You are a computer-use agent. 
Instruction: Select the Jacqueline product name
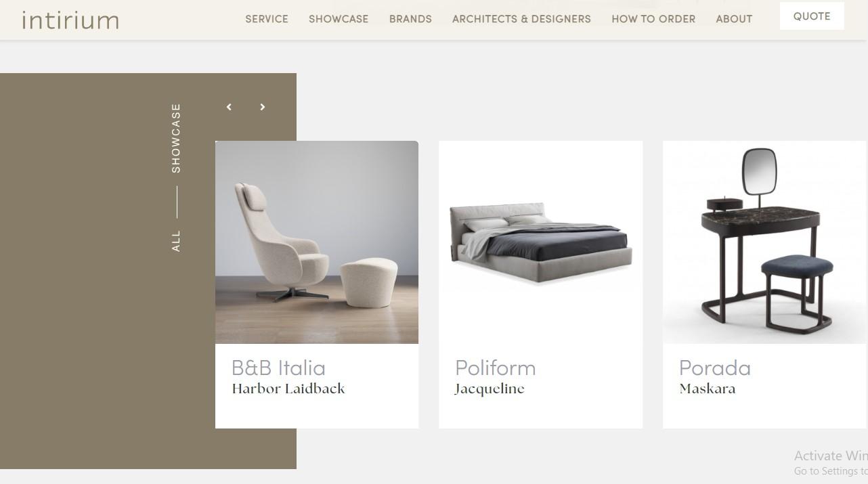tap(490, 389)
